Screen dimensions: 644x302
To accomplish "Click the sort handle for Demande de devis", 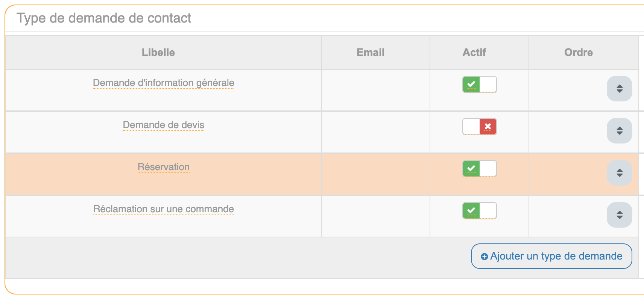I will point(619,131).
